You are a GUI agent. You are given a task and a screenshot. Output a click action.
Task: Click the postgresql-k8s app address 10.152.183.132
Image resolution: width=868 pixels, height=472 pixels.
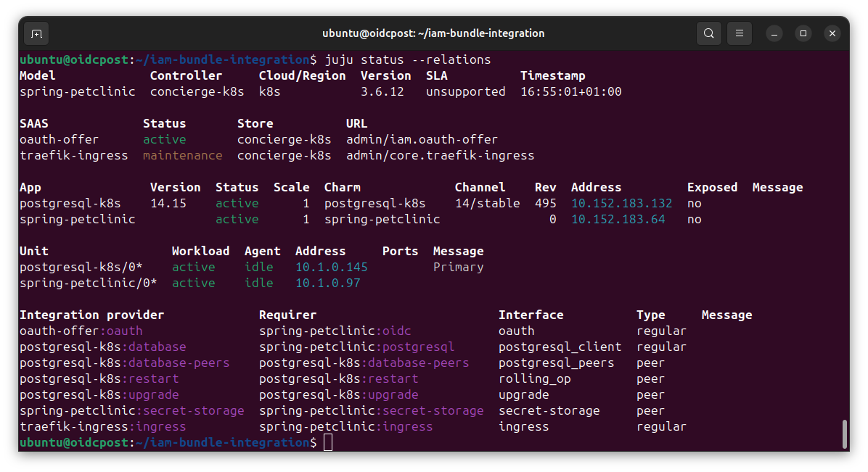[621, 203]
